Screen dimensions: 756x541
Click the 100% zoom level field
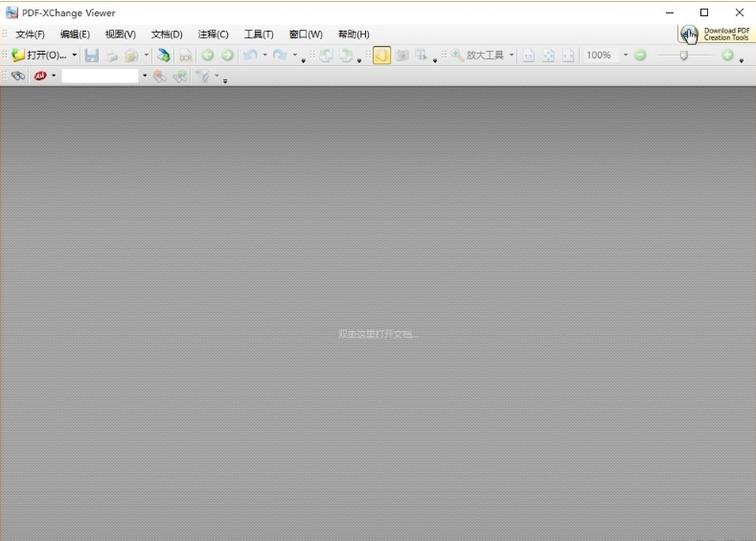601,55
